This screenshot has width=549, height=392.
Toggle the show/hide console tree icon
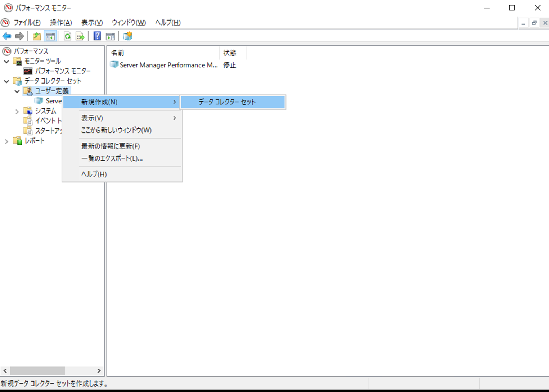pyautogui.click(x=50, y=36)
